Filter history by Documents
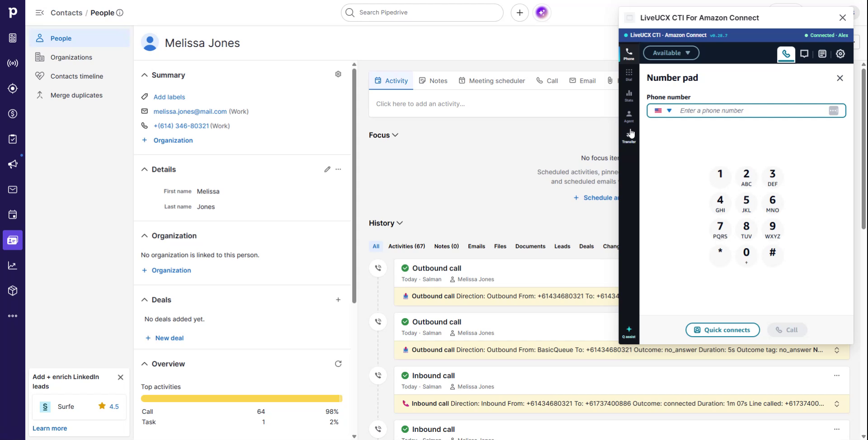 pyautogui.click(x=530, y=246)
